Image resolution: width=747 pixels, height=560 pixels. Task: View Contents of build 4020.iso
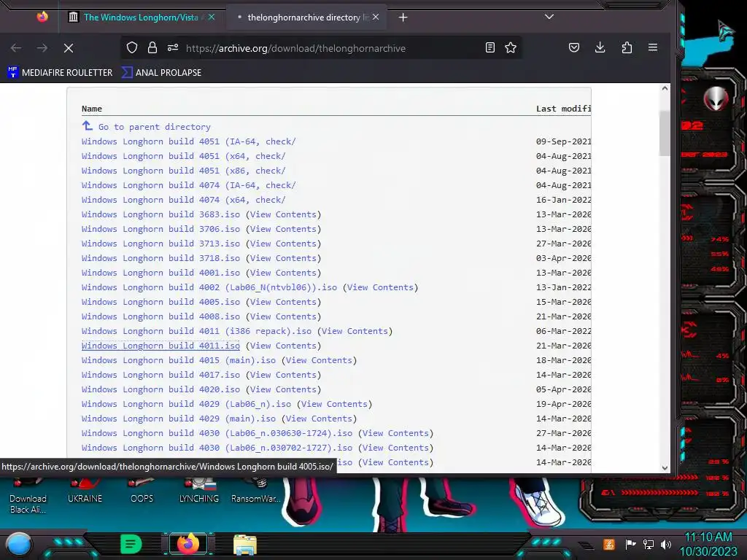tap(284, 389)
